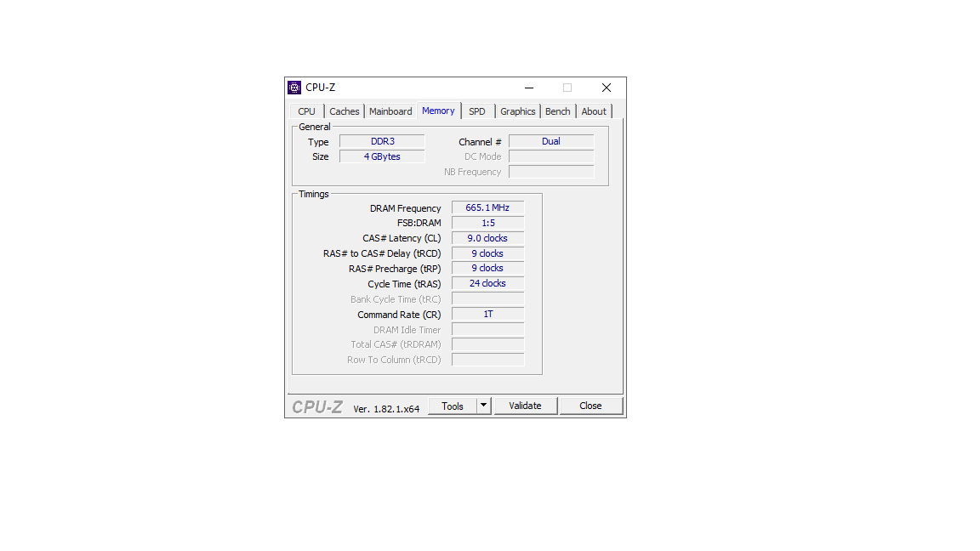Click the CPU-Z application icon in title bar
Image resolution: width=980 pixels, height=551 pixels.
pyautogui.click(x=294, y=88)
